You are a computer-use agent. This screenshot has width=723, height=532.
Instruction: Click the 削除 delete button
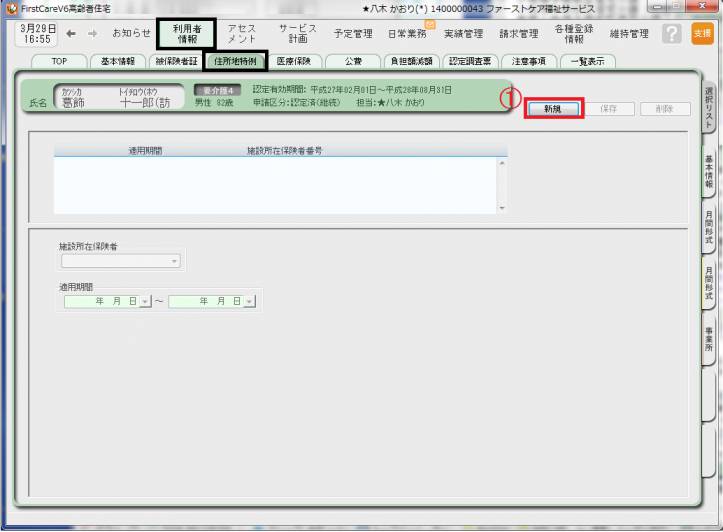(x=664, y=109)
